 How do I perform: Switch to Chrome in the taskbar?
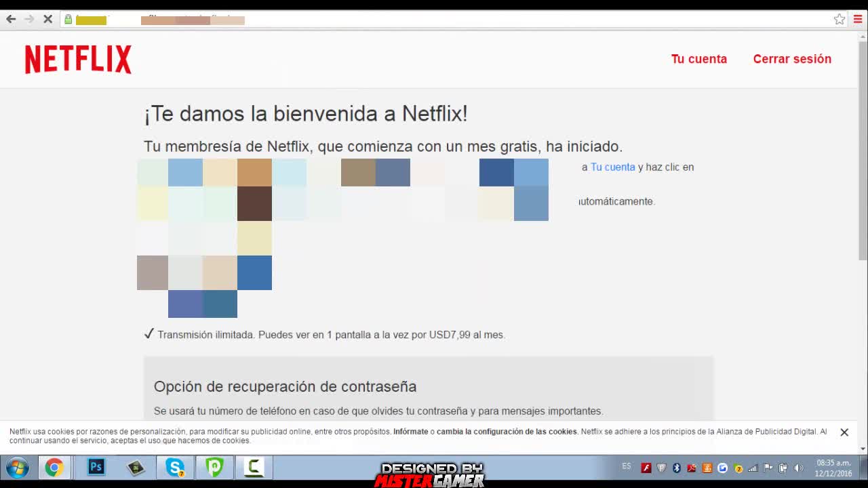[x=54, y=468]
